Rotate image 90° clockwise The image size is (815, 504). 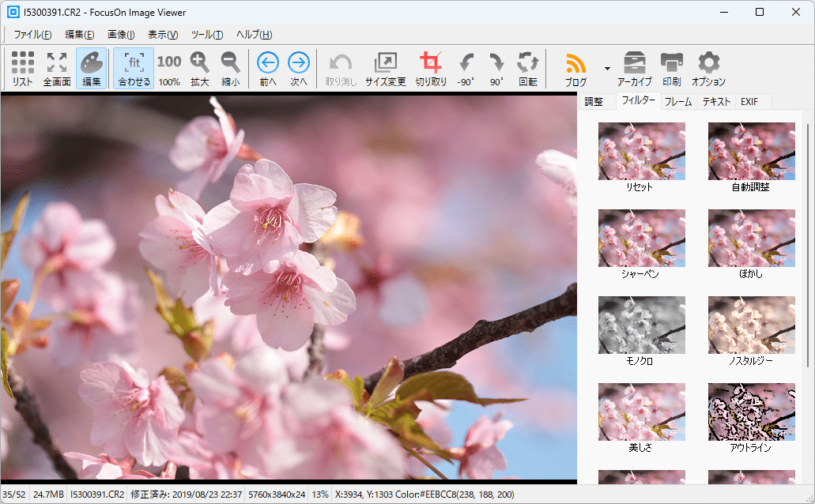pos(496,69)
